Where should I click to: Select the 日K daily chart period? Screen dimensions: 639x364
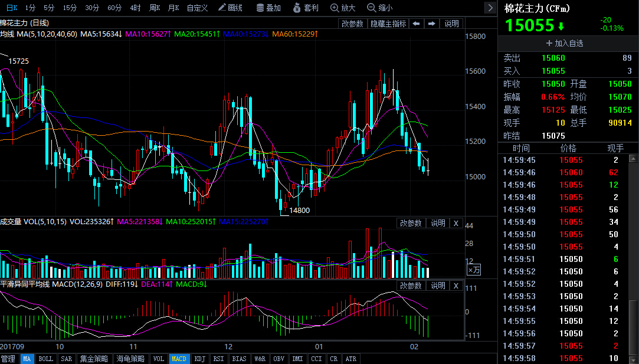coord(12,8)
